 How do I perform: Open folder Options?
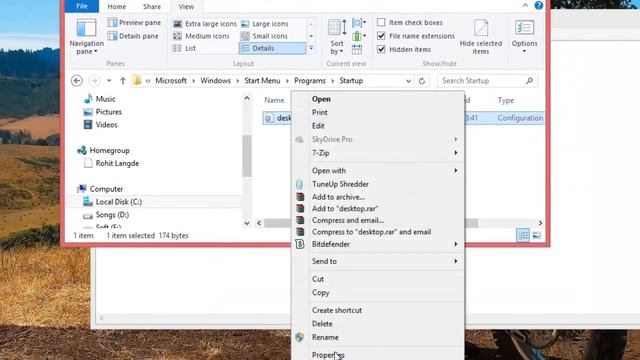coord(524,37)
